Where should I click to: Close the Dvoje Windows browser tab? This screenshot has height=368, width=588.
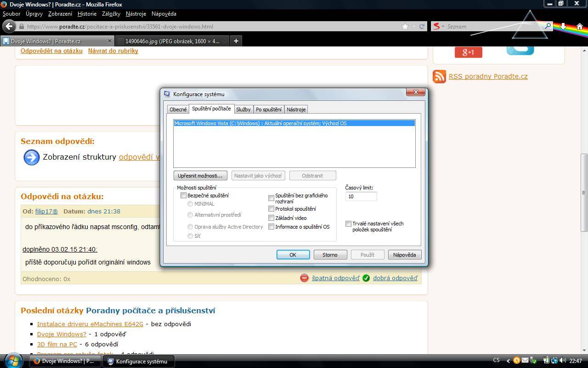(109, 41)
